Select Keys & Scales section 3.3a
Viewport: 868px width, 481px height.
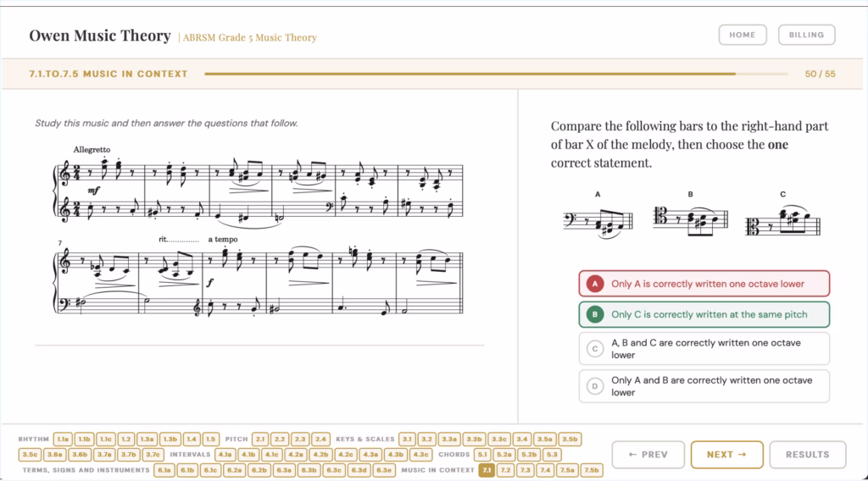(449, 439)
